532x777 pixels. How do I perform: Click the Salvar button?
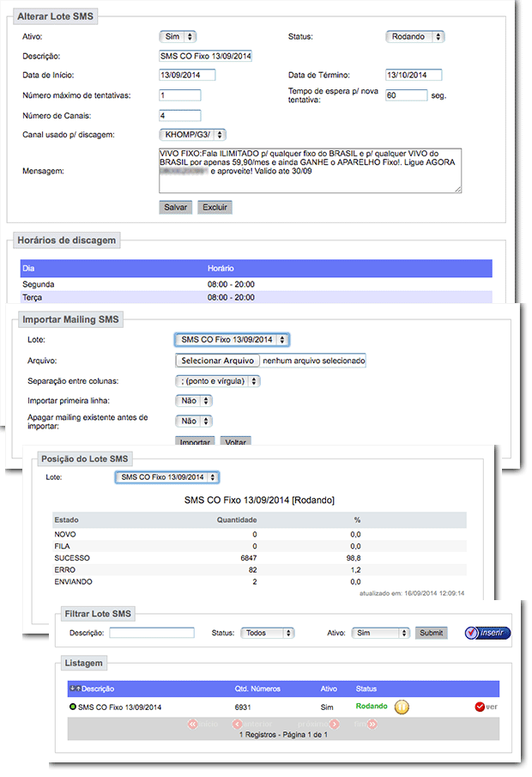(175, 207)
